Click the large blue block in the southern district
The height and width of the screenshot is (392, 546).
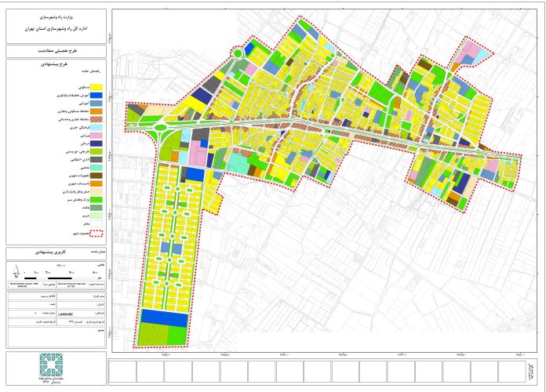click(165, 318)
